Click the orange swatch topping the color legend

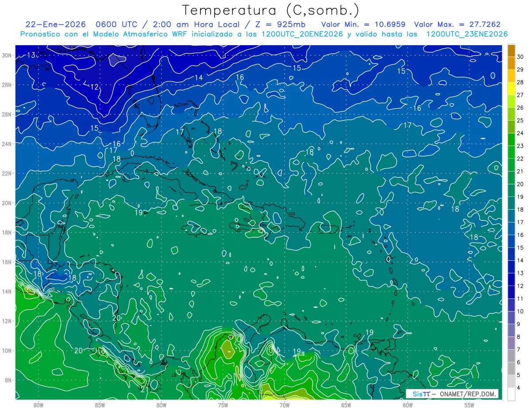511,51
